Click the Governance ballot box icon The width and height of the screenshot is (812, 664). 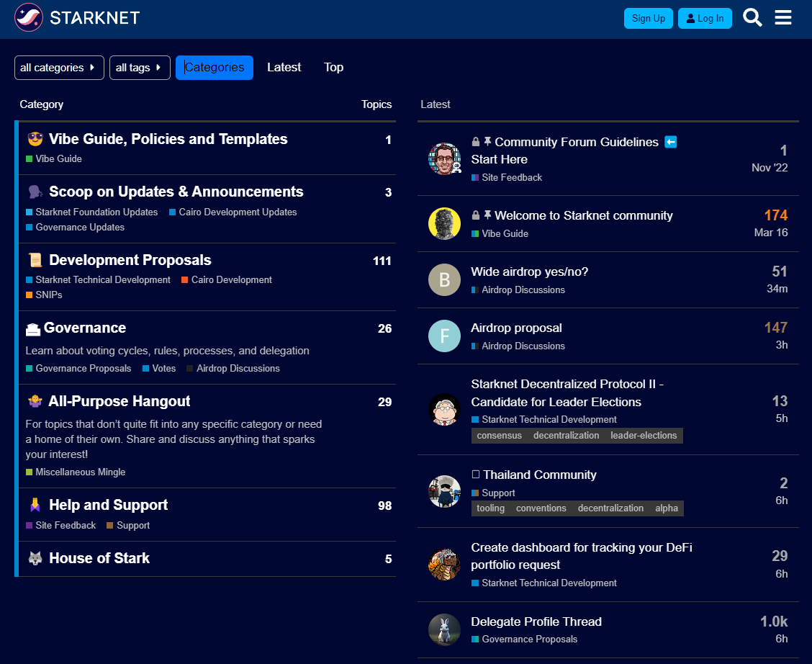[33, 328]
